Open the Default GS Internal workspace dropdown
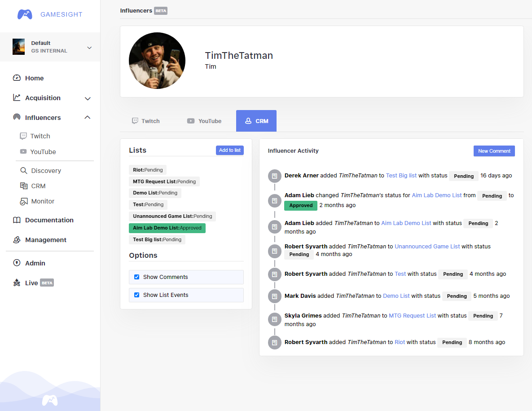Viewport: 532px width, 411px height. (50, 47)
